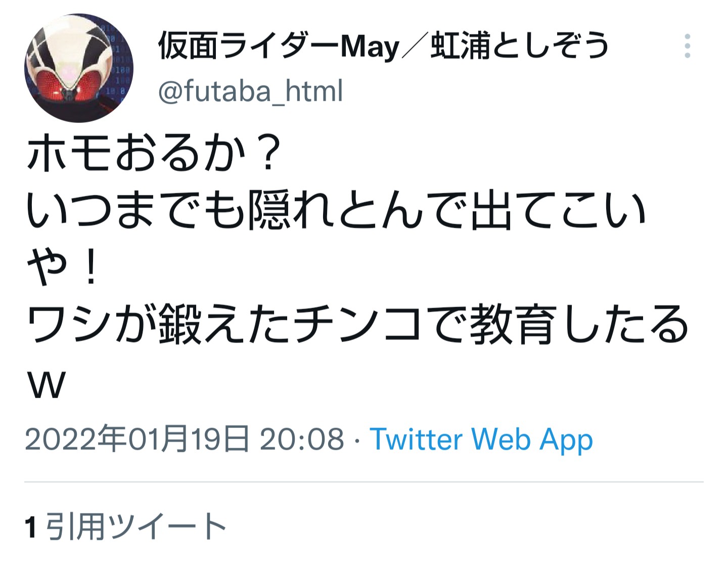Click the 20:08 time in the timestamp
This screenshot has width=728, height=563.
[302, 439]
